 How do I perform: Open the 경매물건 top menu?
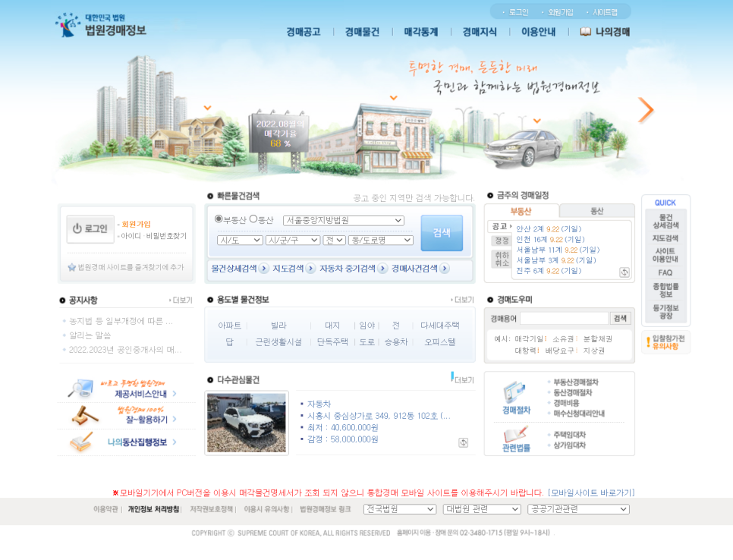coord(362,32)
